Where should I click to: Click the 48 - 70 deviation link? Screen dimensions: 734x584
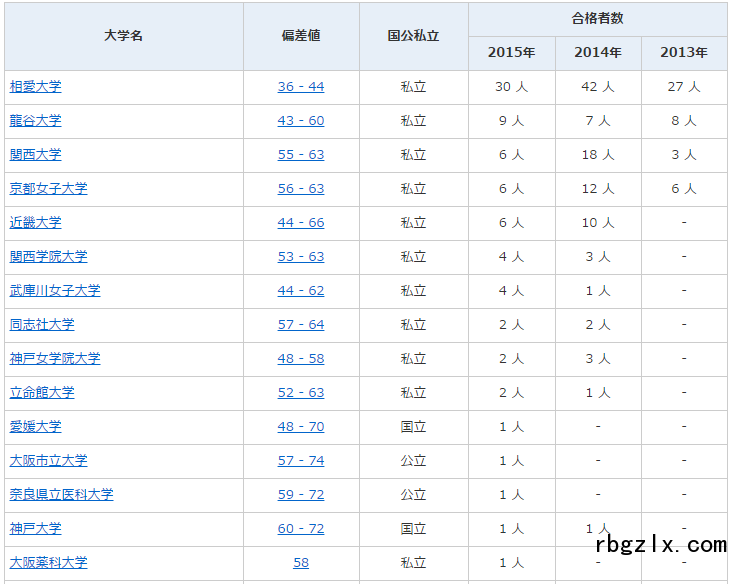[301, 427]
